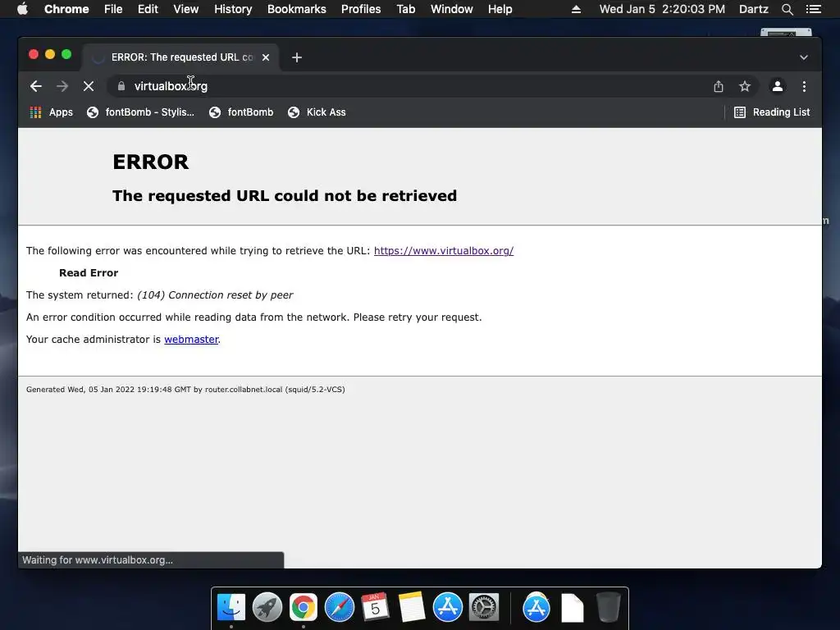
Task: Close the ERROR tab
Action: [266, 57]
